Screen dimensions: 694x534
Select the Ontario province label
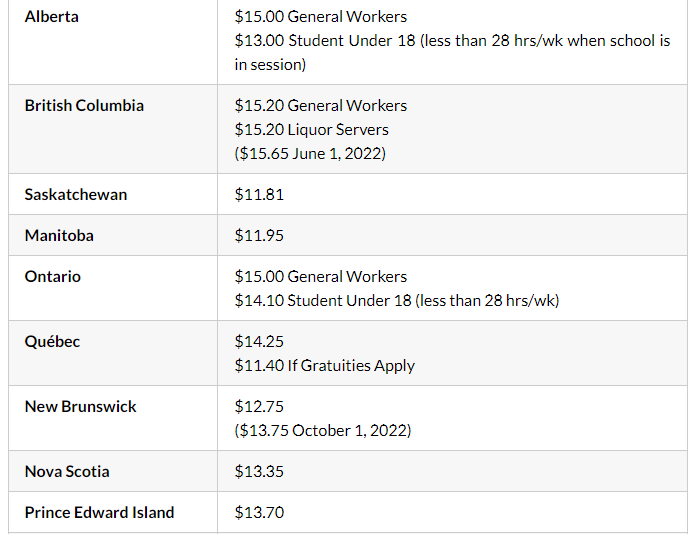point(53,277)
